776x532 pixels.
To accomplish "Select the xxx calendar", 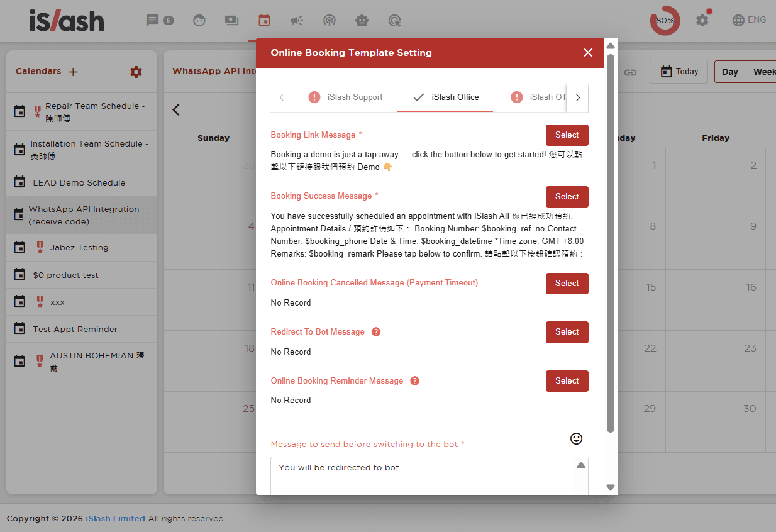I will 82,302.
